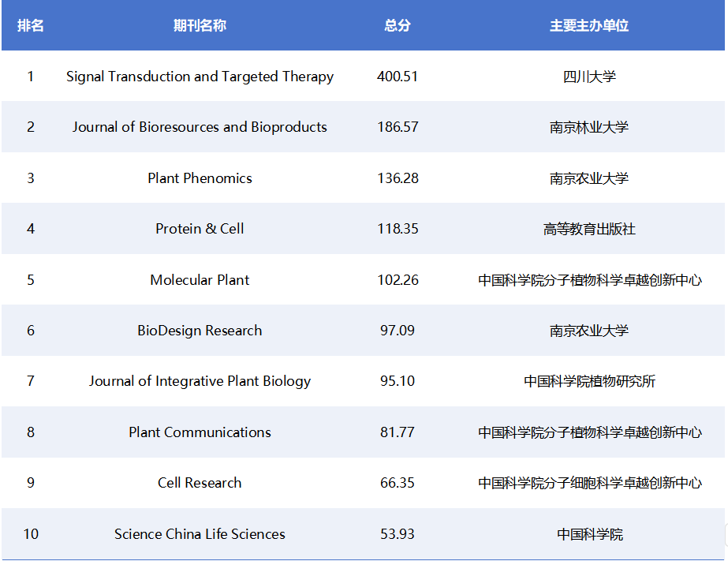728x561 pixels.
Task: Select Science China Life Sciences cell
Action: [200, 534]
